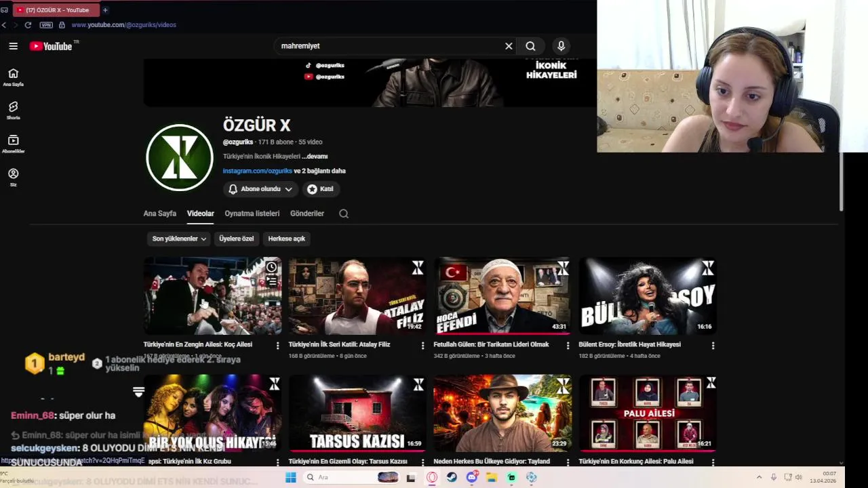Open the Siz profile section in sidebar

point(13,177)
